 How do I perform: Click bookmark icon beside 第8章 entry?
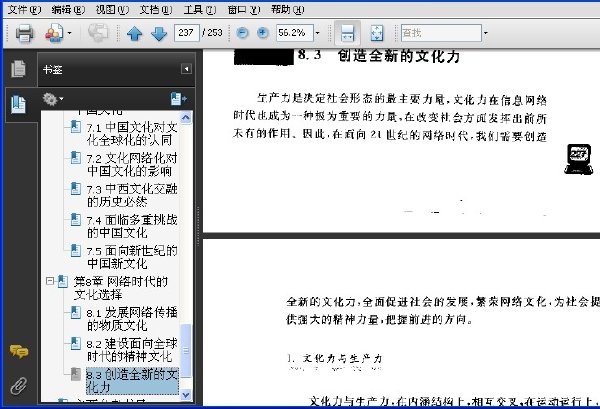63,282
